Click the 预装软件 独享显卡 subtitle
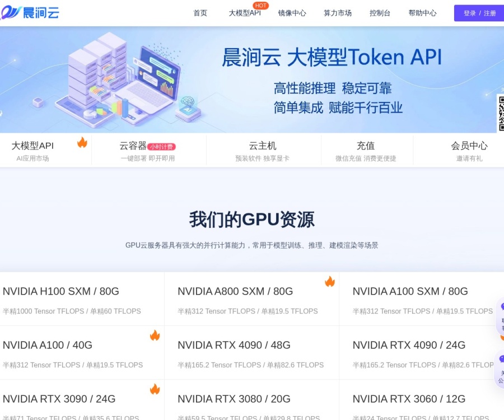The image size is (504, 420). coord(262,158)
